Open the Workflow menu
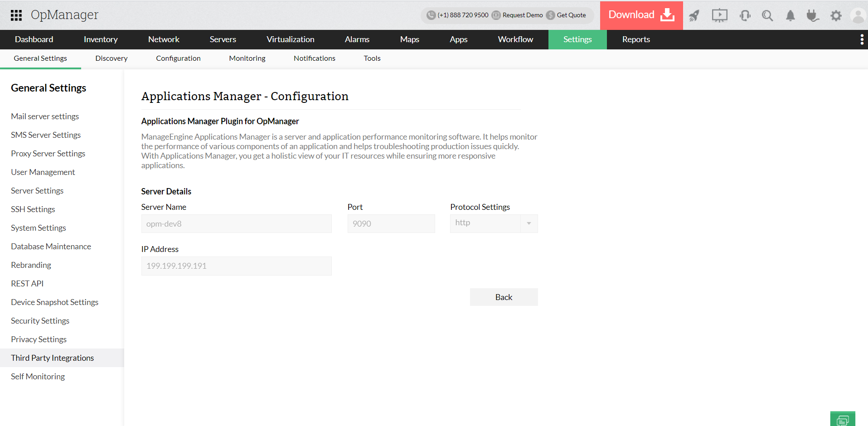 tap(515, 40)
